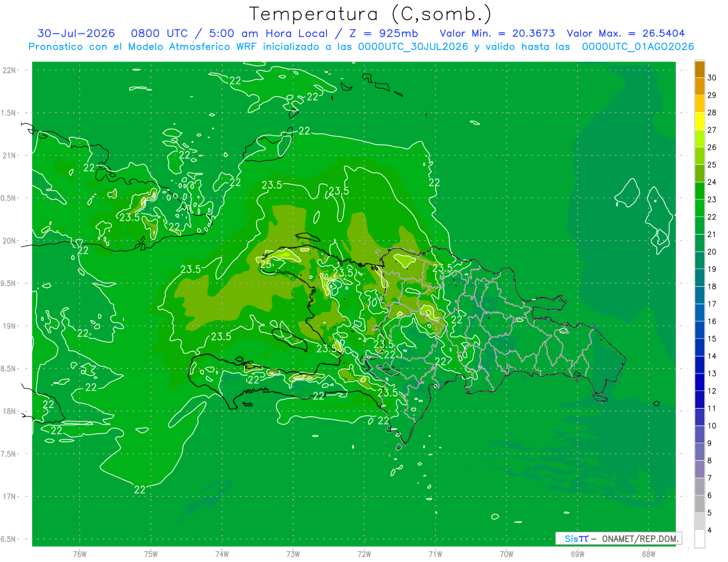Select the "0800 UTC" time text
728x562 pixels.
coord(159,33)
